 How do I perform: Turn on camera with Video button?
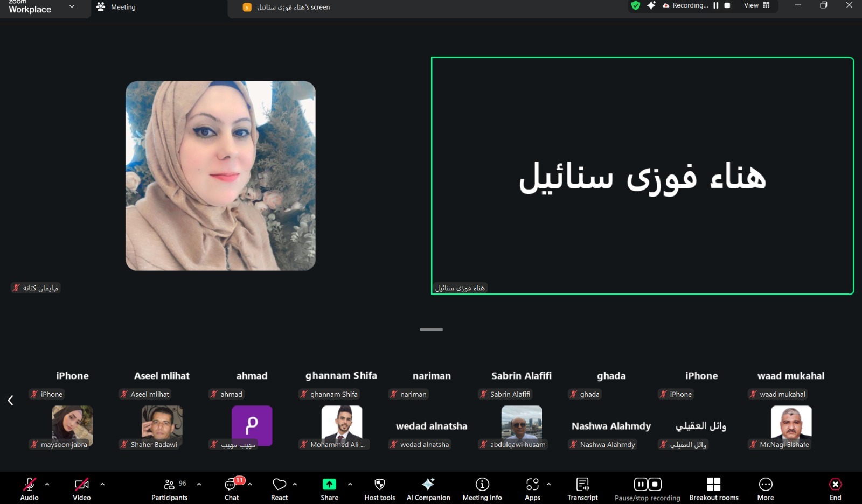(x=82, y=489)
